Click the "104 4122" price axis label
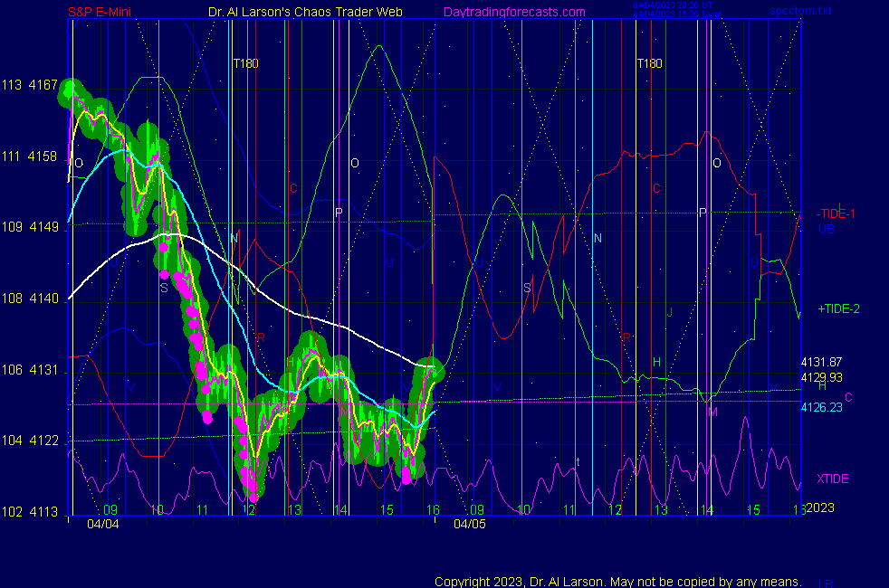 point(30,441)
